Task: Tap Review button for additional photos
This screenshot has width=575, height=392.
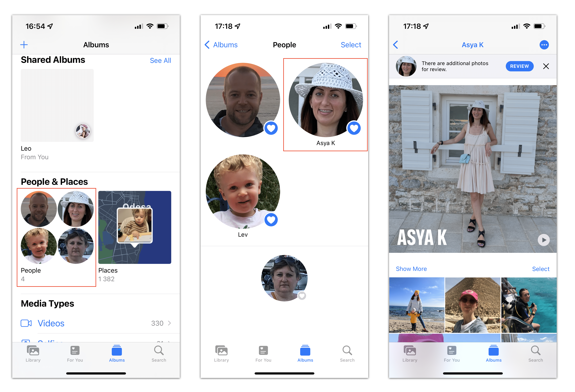Action: pos(520,66)
